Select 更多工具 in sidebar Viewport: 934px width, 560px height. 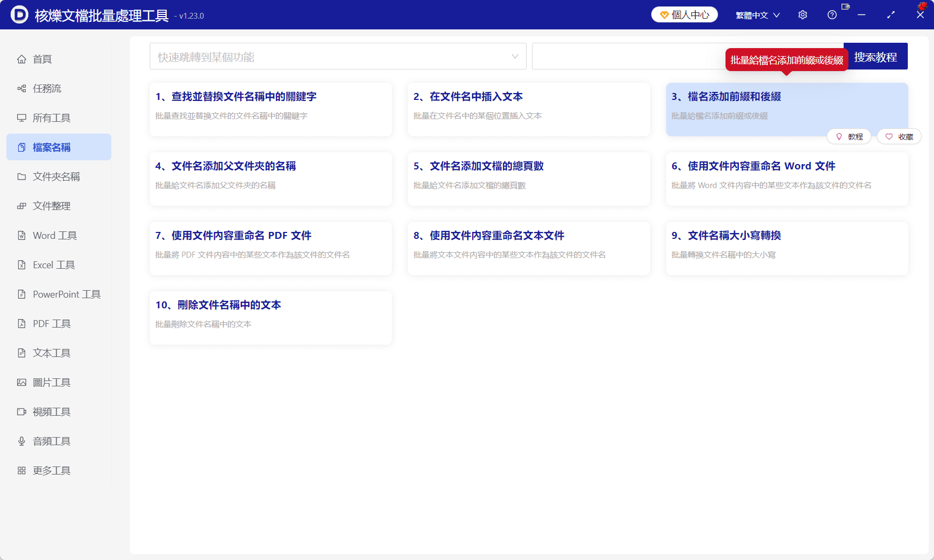[59, 471]
